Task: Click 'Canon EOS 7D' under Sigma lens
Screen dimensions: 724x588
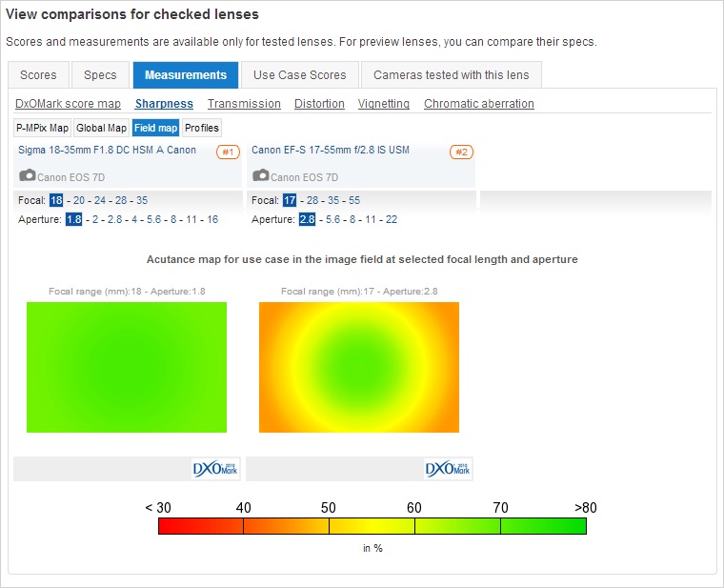Action: coord(71,177)
